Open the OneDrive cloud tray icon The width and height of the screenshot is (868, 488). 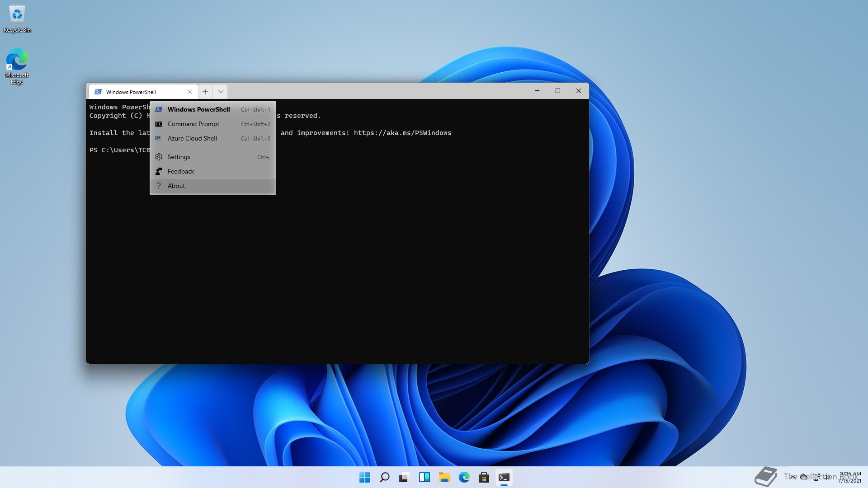click(x=804, y=477)
